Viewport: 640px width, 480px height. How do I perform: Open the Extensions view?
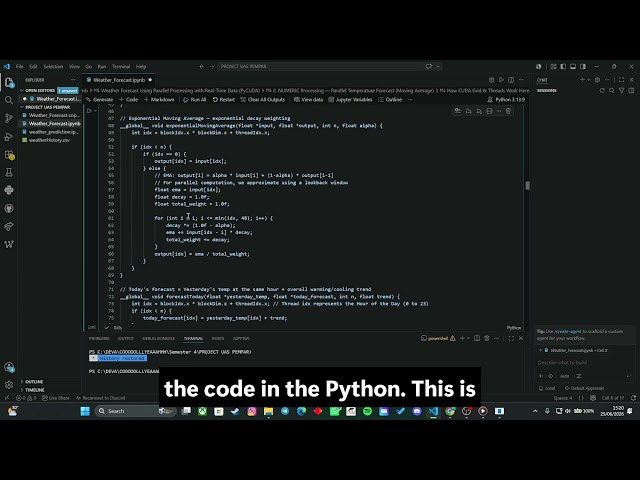9,155
